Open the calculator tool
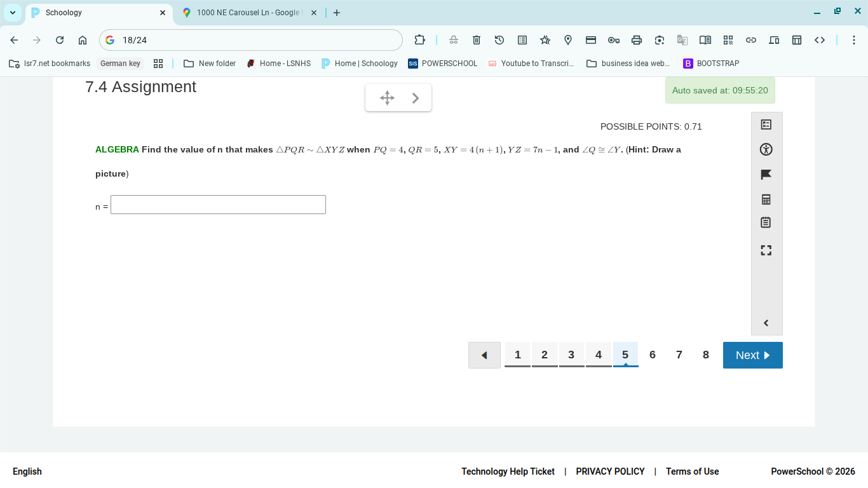This screenshot has height=488, width=868. point(766,199)
